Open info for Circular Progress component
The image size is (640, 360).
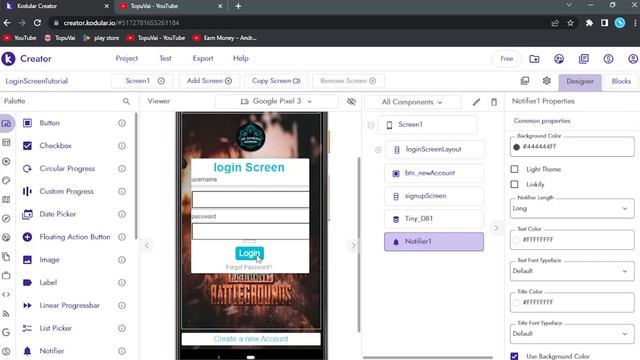coord(122,169)
